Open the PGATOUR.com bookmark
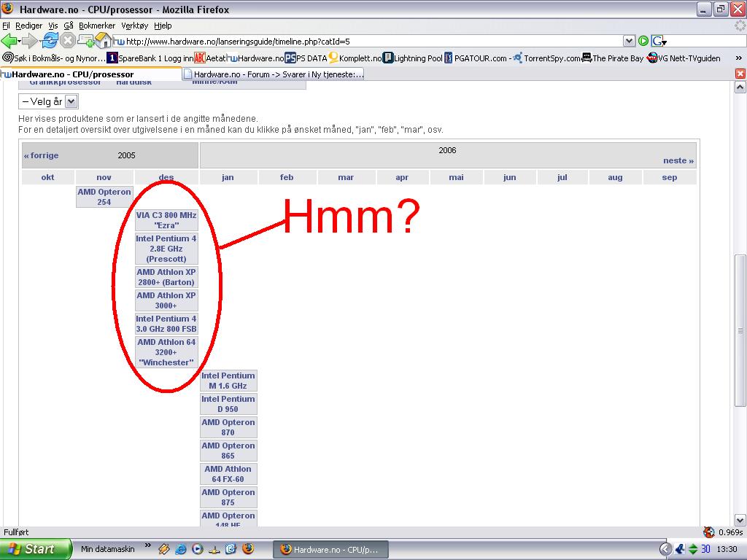This screenshot has height=560, width=747. point(477,58)
